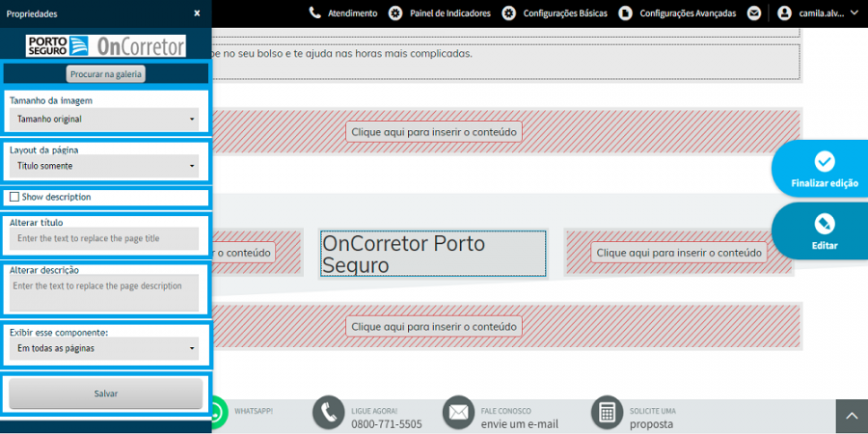
Task: Click the 'Layout da página' label
Action: click(x=43, y=150)
